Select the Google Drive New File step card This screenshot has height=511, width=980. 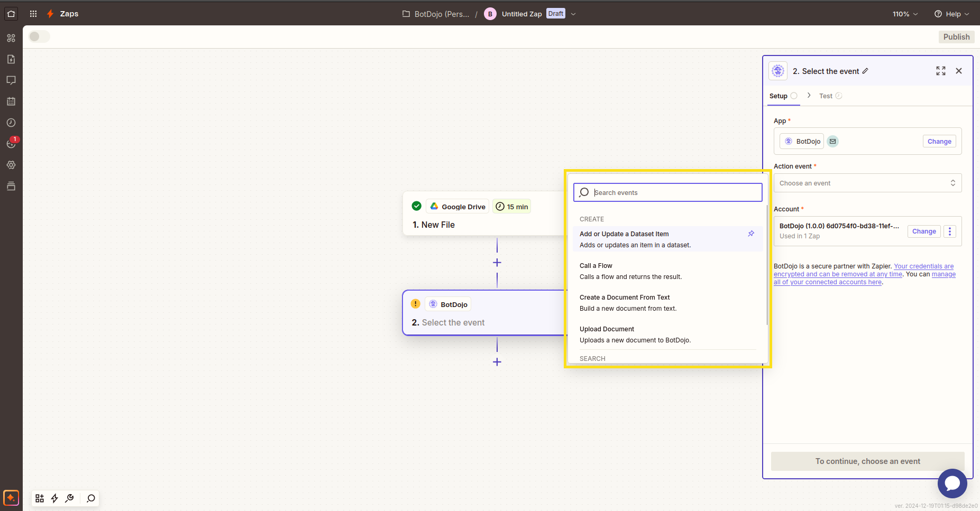(x=484, y=213)
